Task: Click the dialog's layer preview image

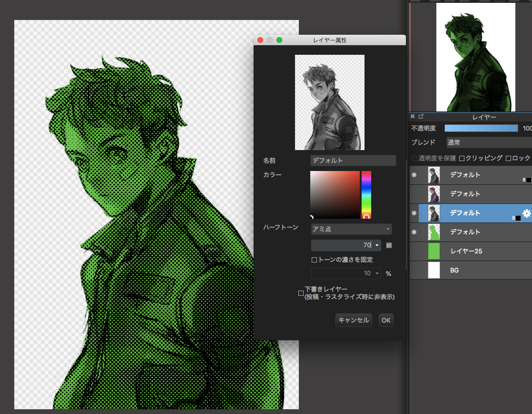Action: click(x=329, y=102)
